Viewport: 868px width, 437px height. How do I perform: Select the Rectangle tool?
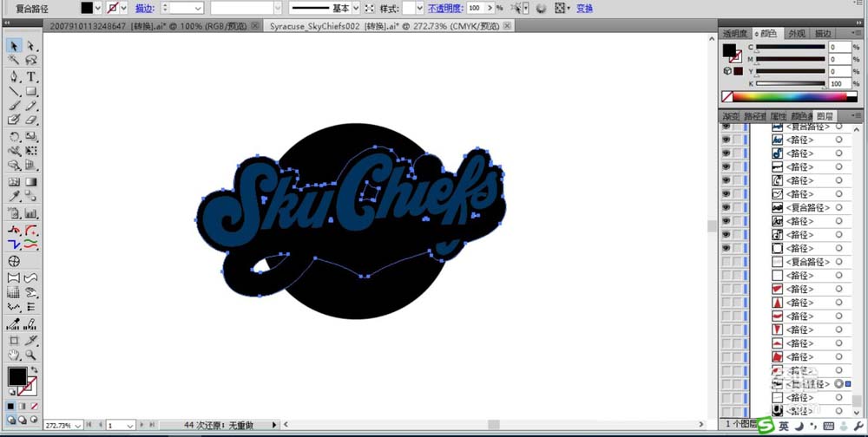click(x=31, y=91)
